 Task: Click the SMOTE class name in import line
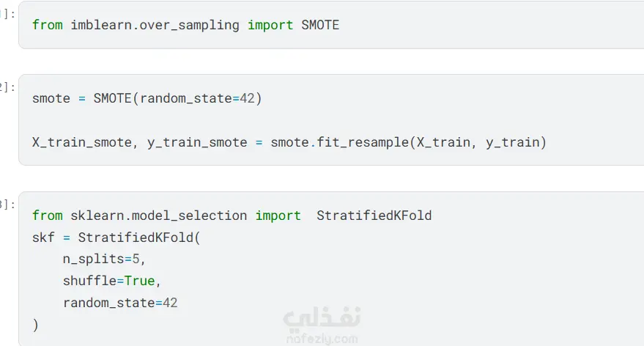(x=320, y=25)
